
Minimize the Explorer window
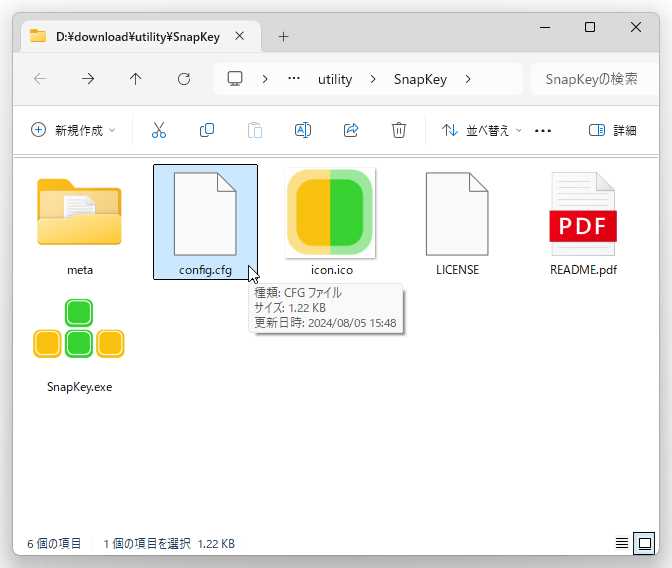click(x=545, y=27)
